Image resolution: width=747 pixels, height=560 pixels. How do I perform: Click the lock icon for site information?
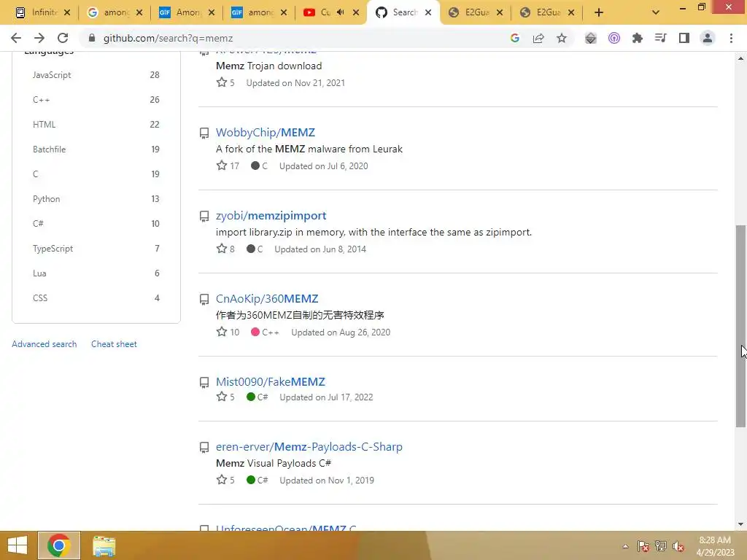pos(92,38)
